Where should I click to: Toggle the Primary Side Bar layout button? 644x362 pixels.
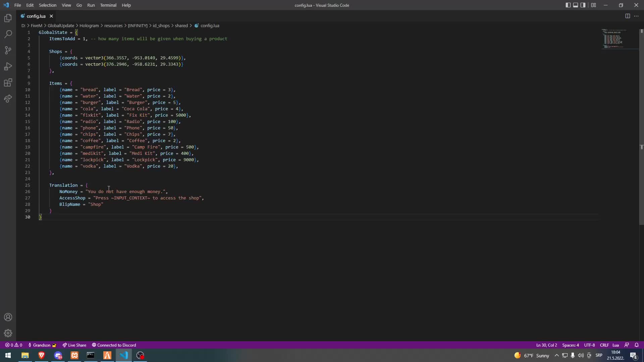tap(568, 5)
